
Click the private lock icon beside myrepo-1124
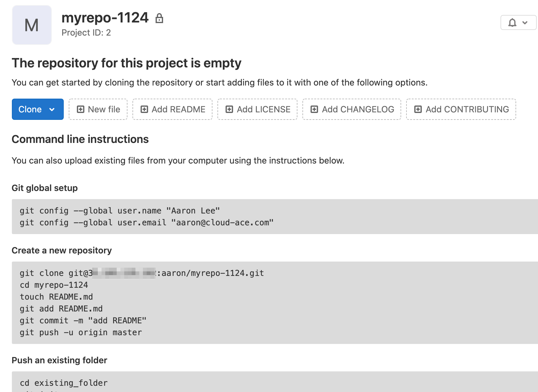coord(159,18)
